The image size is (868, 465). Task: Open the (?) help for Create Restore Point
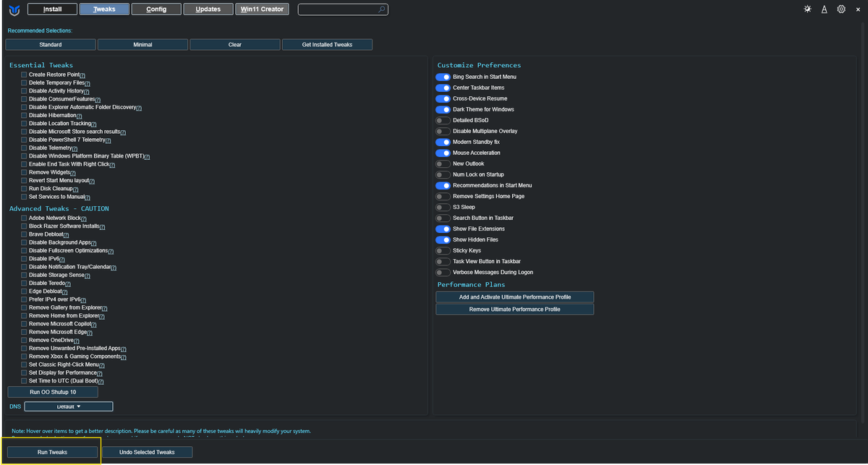82,75
